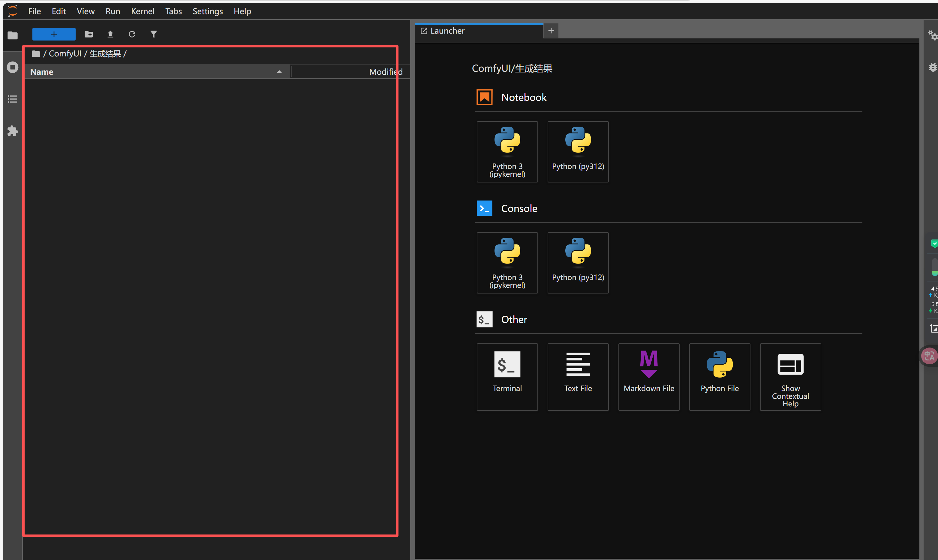Navigate to ComfyUI in the breadcrumb path
The width and height of the screenshot is (938, 560).
click(x=65, y=54)
